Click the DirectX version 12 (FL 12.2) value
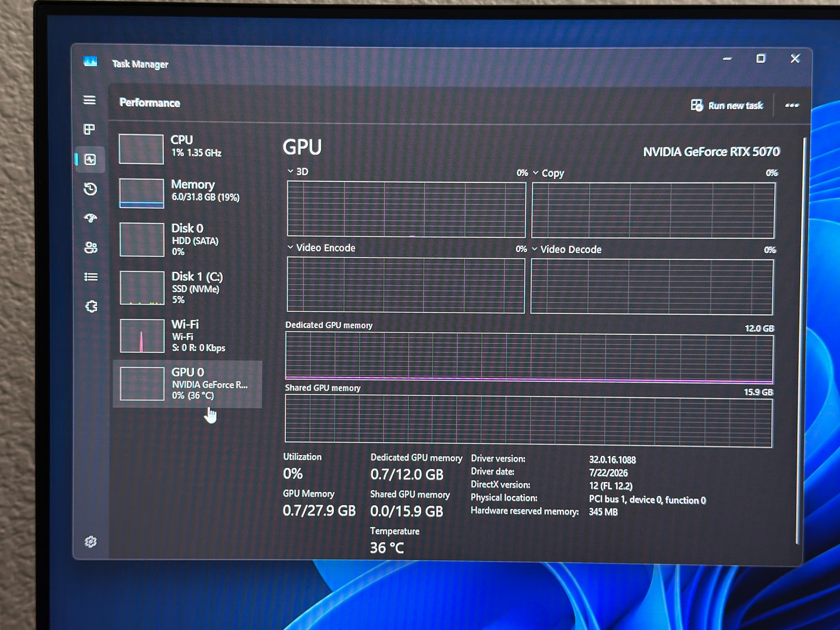840x630 pixels. [x=611, y=486]
